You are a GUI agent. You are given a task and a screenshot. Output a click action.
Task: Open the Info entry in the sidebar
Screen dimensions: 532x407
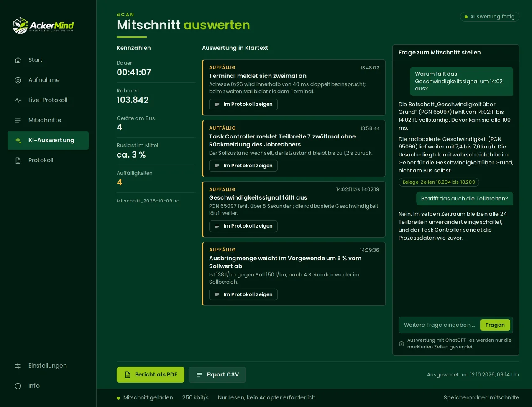tap(48, 386)
